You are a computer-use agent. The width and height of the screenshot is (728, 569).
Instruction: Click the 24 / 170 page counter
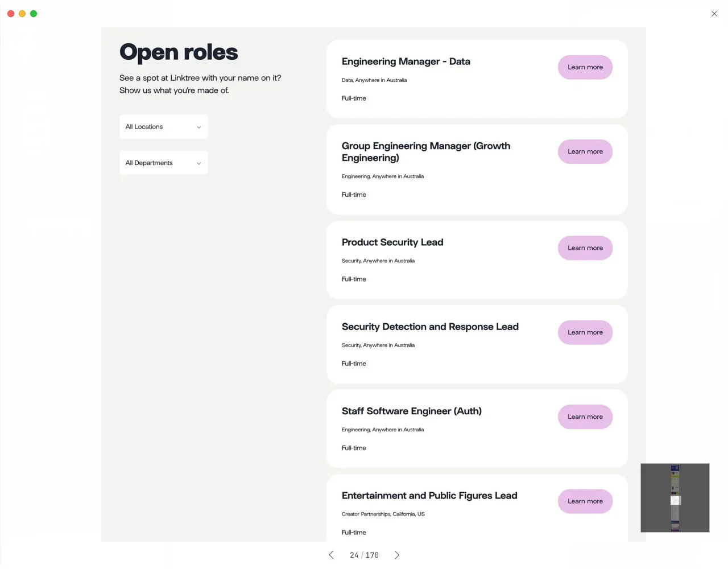364,555
